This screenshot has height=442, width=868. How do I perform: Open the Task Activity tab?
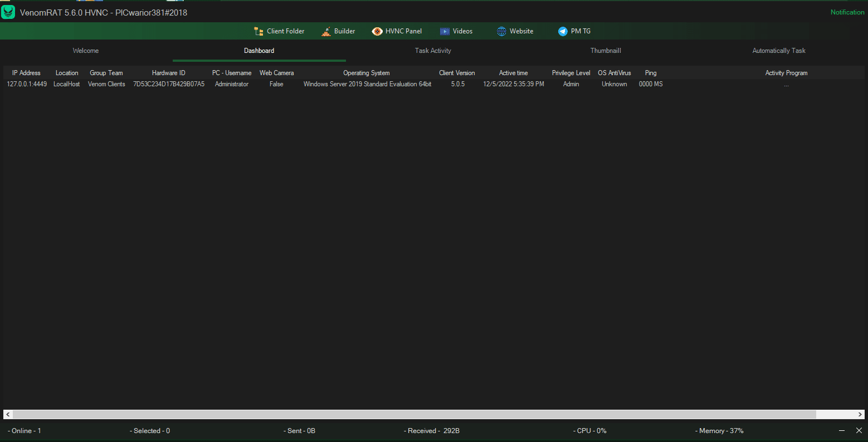(433, 51)
